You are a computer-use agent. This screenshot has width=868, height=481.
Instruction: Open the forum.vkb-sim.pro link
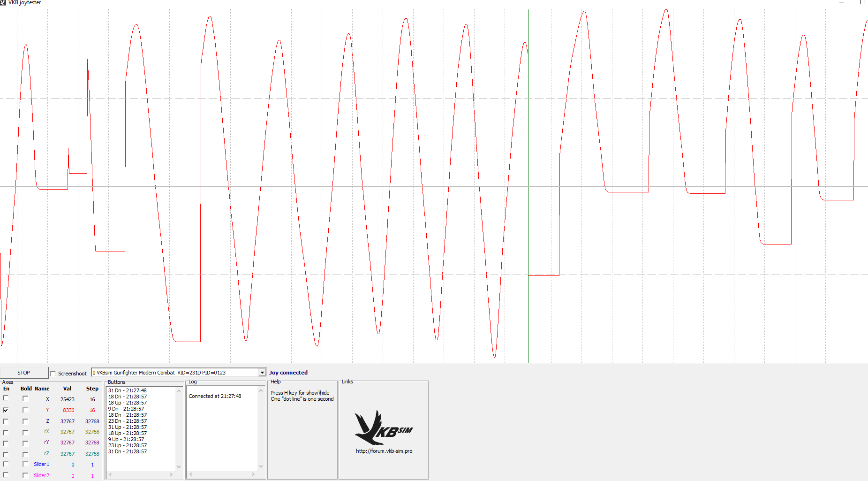pos(384,451)
